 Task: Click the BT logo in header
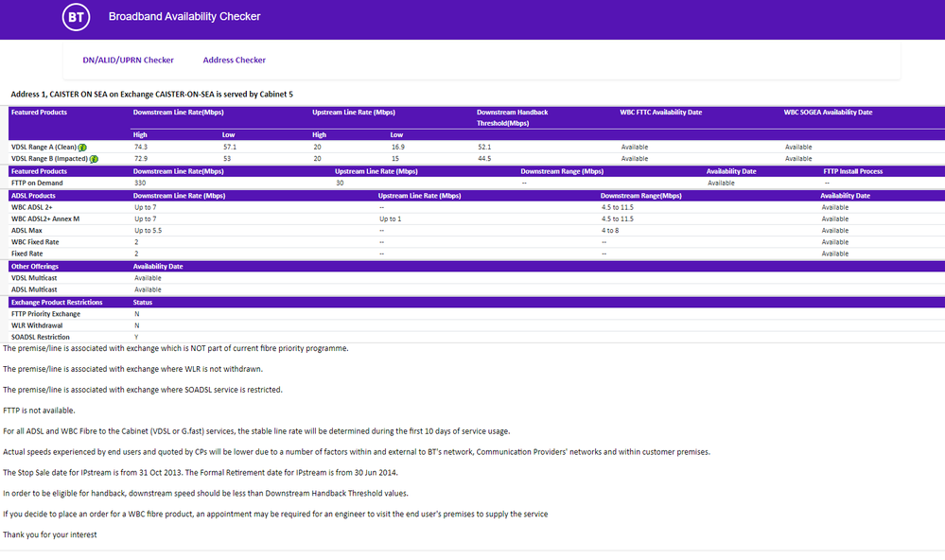pyautogui.click(x=77, y=17)
